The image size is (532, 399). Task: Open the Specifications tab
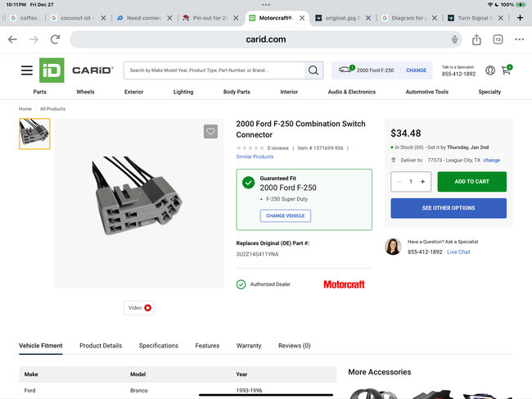tap(158, 346)
